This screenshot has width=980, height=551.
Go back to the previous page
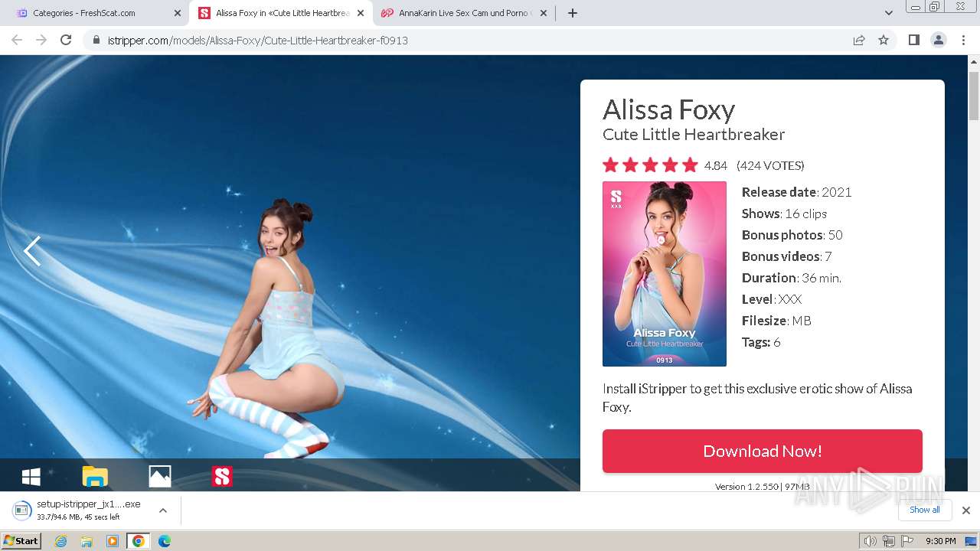pos(17,40)
